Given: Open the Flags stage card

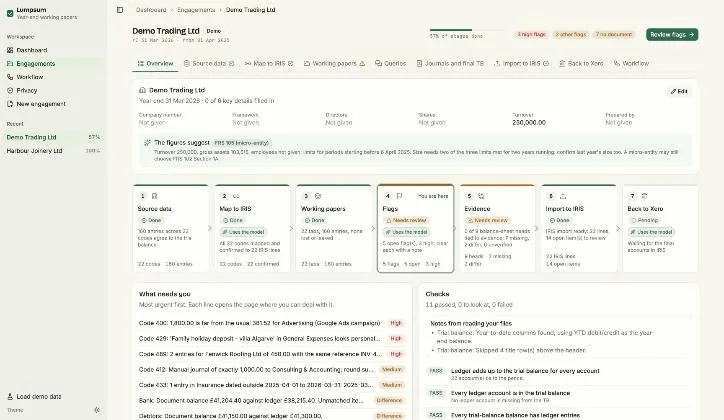Looking at the screenshot, I should [x=416, y=228].
